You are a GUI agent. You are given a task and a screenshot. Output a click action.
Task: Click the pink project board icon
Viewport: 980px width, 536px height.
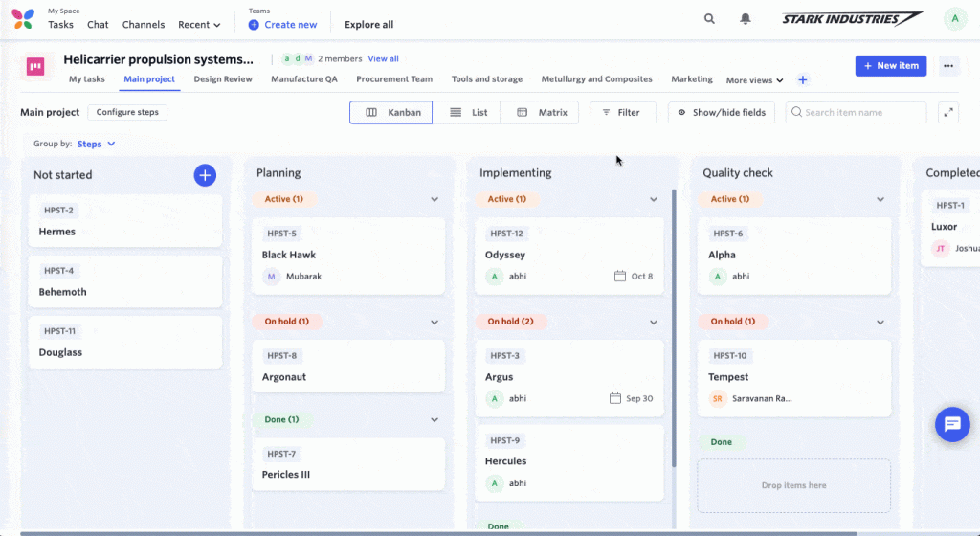tap(35, 66)
